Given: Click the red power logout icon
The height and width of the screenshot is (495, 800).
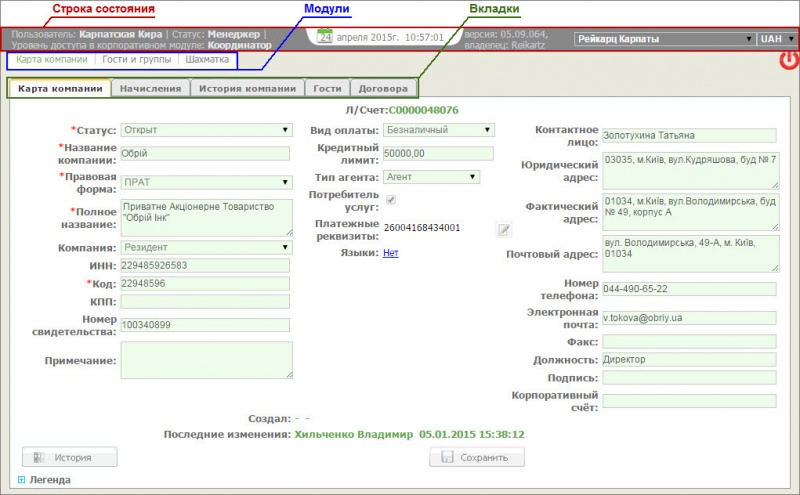Looking at the screenshot, I should (x=788, y=61).
